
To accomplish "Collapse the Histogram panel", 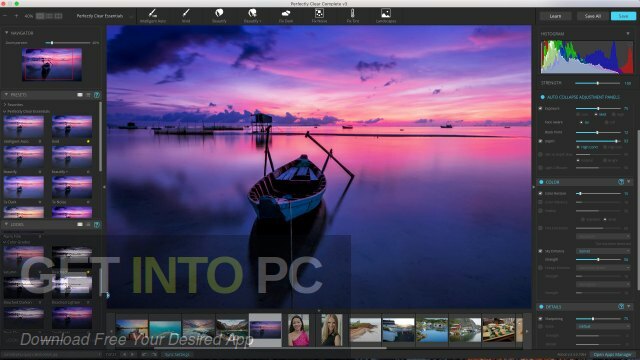I will [x=628, y=34].
